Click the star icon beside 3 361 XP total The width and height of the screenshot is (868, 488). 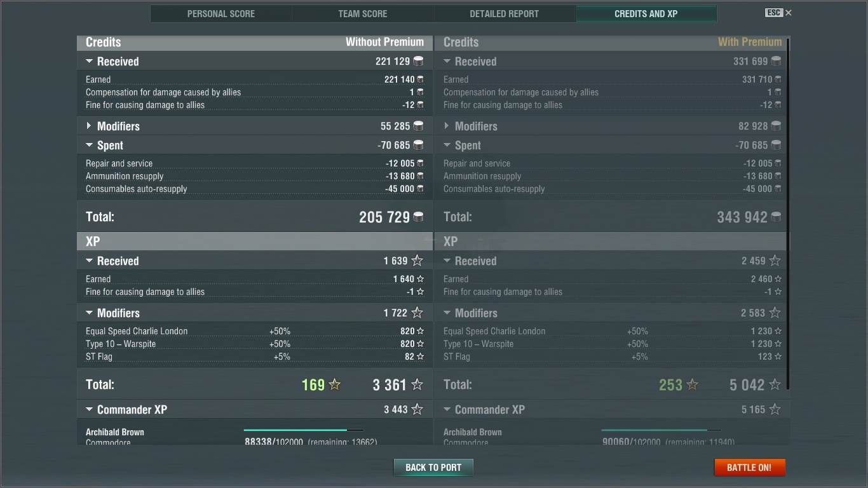click(x=417, y=384)
